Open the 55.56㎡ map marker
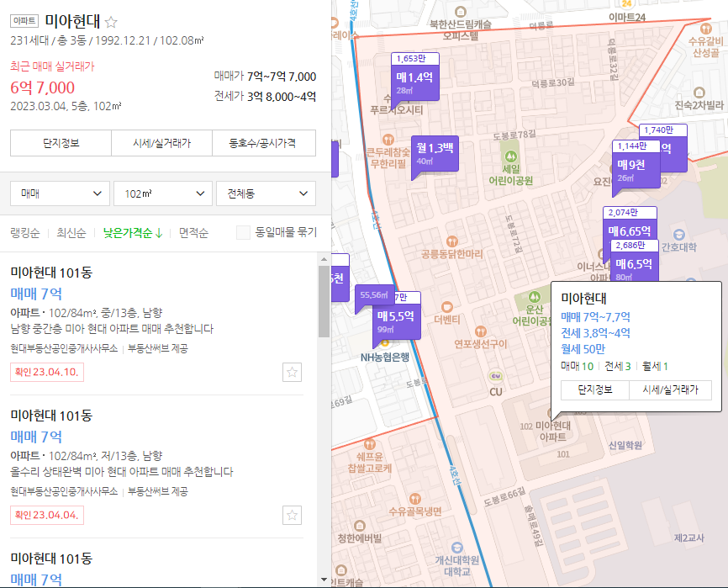This screenshot has height=588, width=728. pyautogui.click(x=374, y=295)
